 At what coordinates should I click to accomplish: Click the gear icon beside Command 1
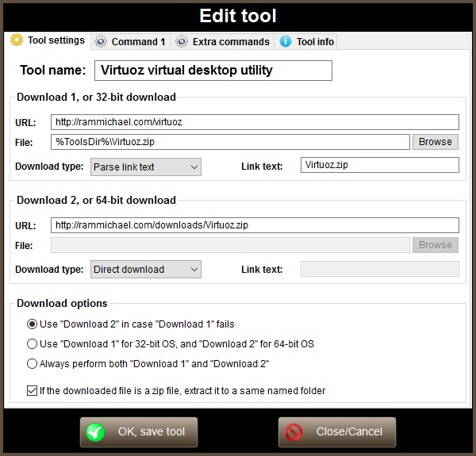click(x=101, y=41)
